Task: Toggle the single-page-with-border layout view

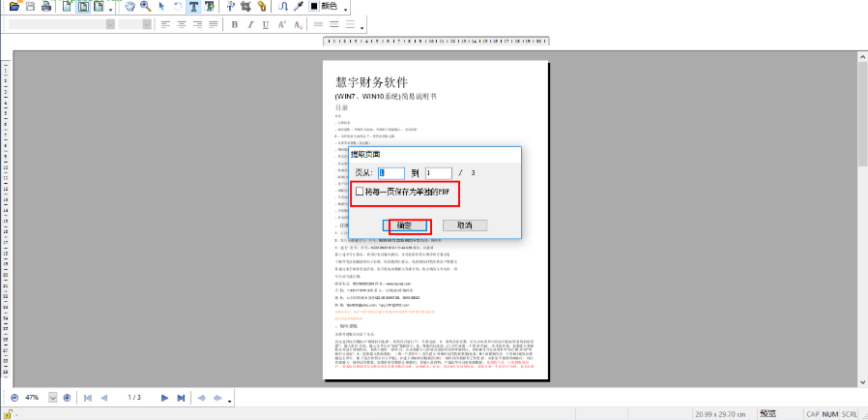Action: (x=82, y=7)
